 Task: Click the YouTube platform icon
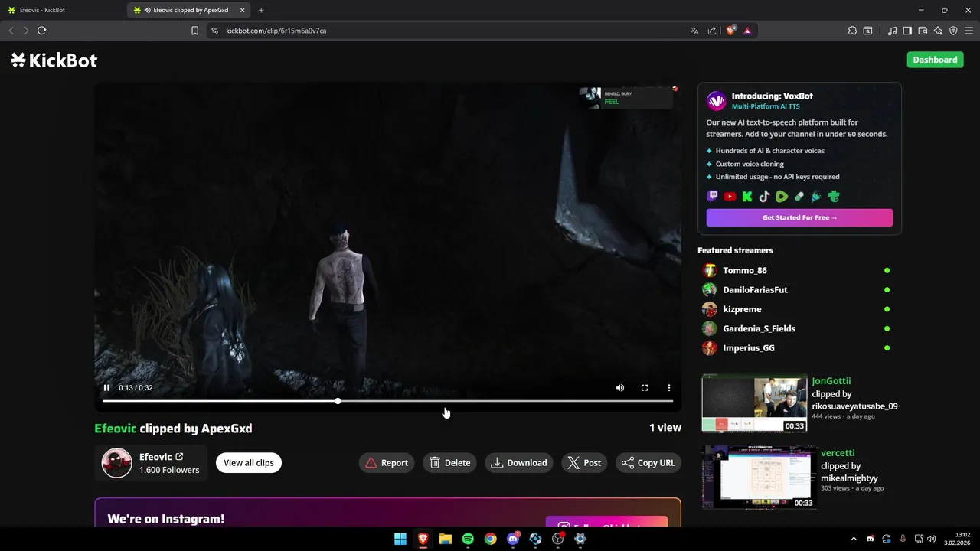point(730,197)
